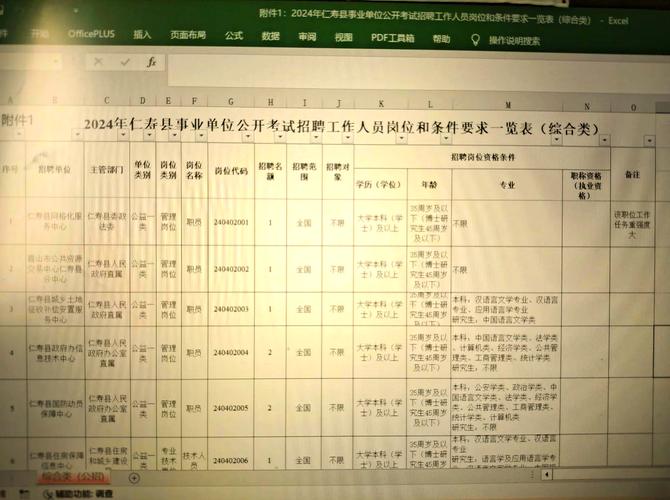The image size is (670, 500).
Task: Select cell with code 240402004
Action: tap(231, 353)
